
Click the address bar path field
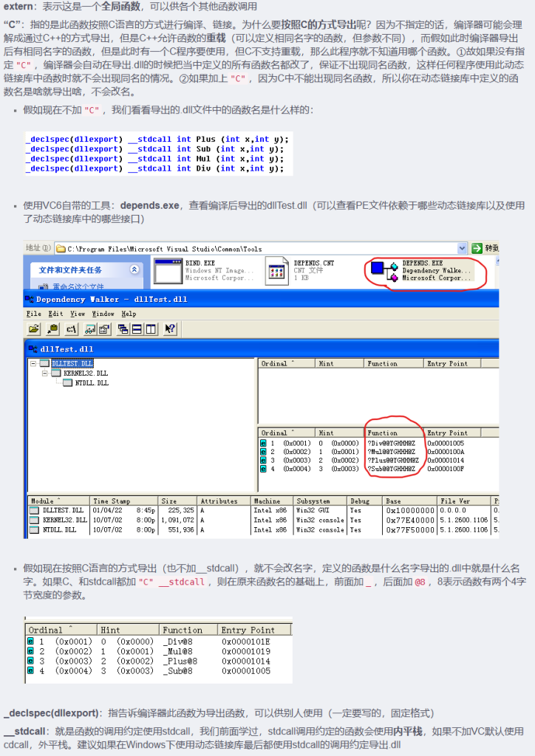[x=259, y=249]
